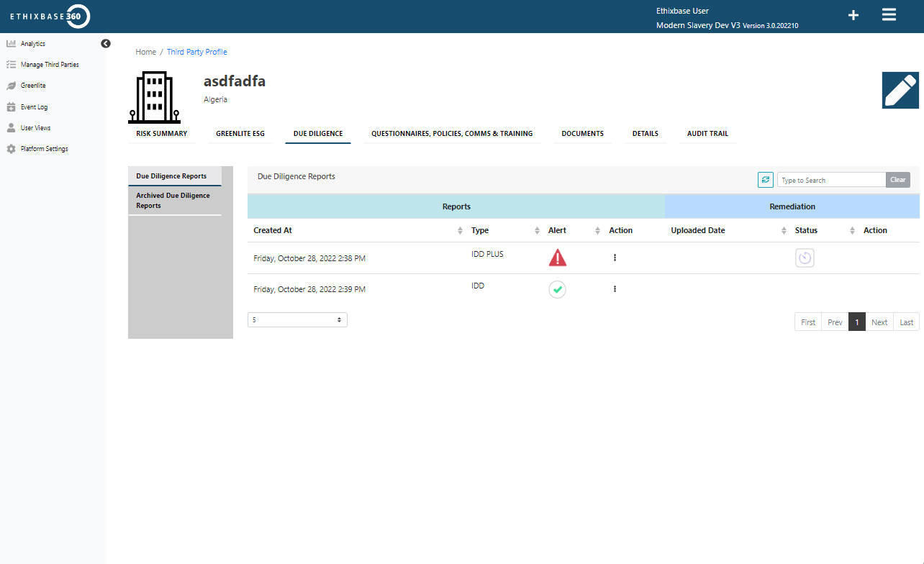Image resolution: width=924 pixels, height=564 pixels.
Task: Open Event Log using its calendar icon
Action: 12,106
